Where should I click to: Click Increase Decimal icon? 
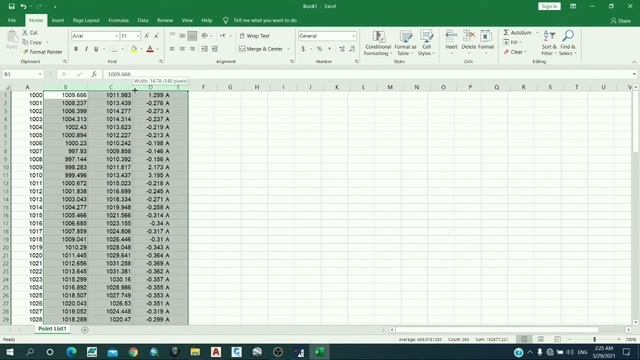point(342,49)
